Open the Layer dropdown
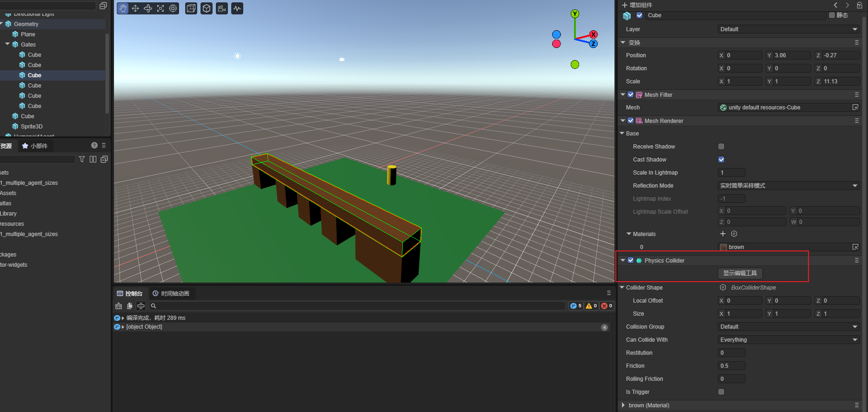Viewport: 868px width, 412px height. 788,29
